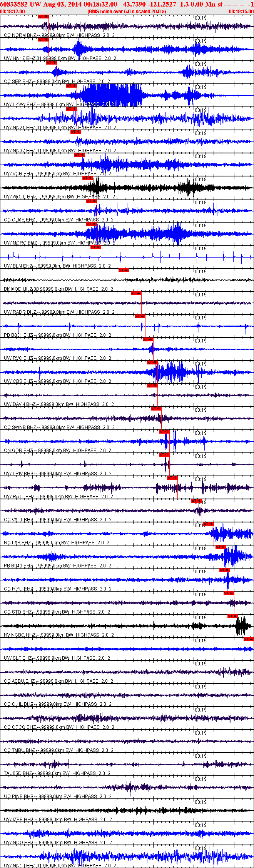The height and width of the screenshot is (868, 254).
Task: Select the UW.LRIV BHZ trace label
Action: [x=58, y=474]
